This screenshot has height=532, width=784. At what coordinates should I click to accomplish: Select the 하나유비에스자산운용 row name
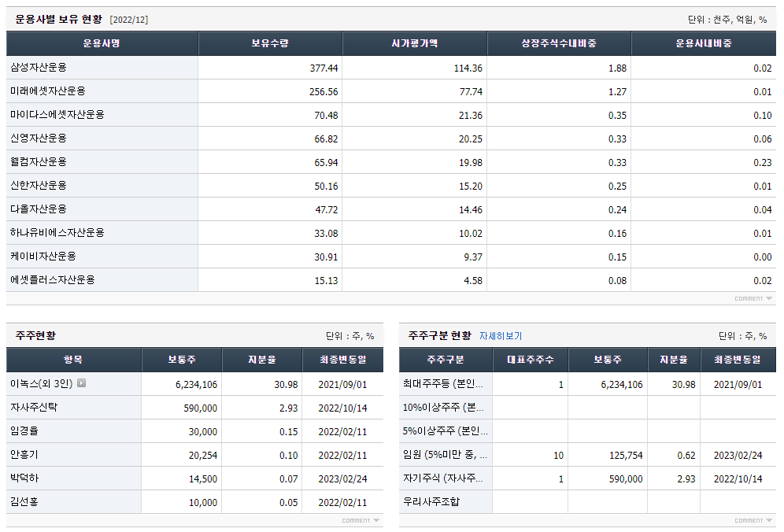tap(57, 232)
